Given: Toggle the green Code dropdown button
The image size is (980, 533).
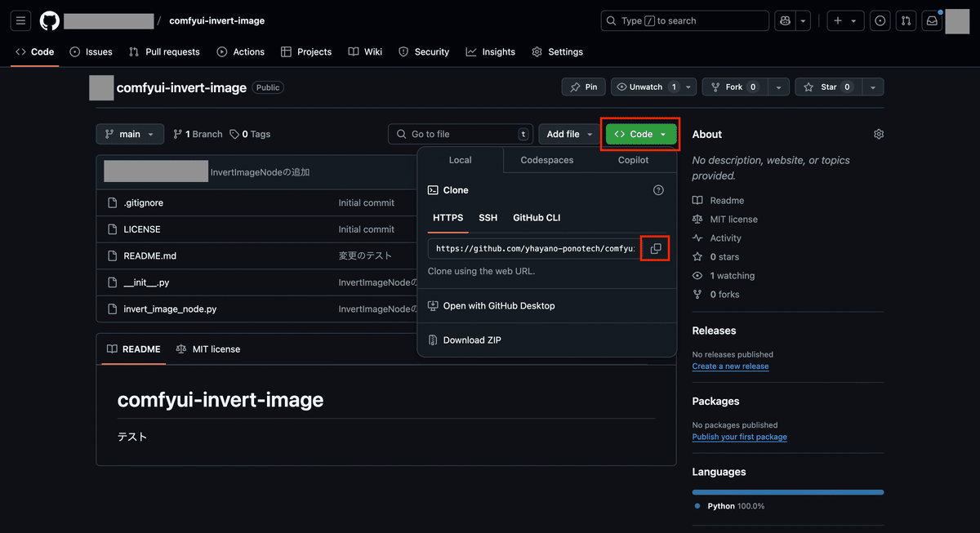Looking at the screenshot, I should (x=641, y=134).
